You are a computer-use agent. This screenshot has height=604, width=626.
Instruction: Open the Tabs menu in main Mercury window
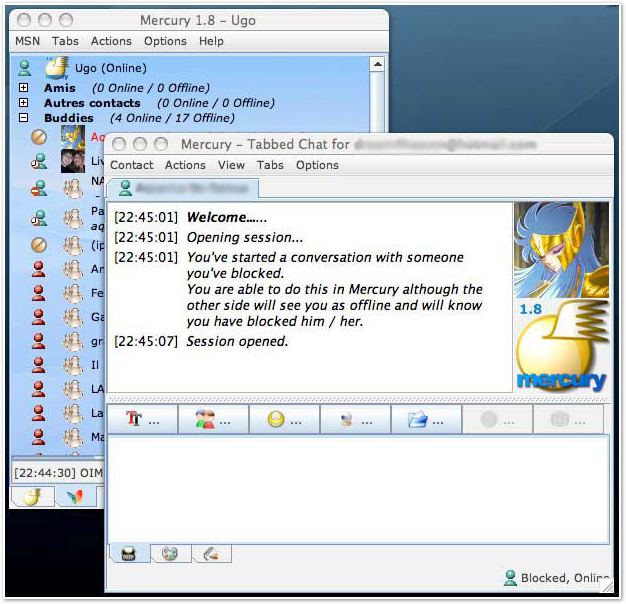[x=65, y=41]
